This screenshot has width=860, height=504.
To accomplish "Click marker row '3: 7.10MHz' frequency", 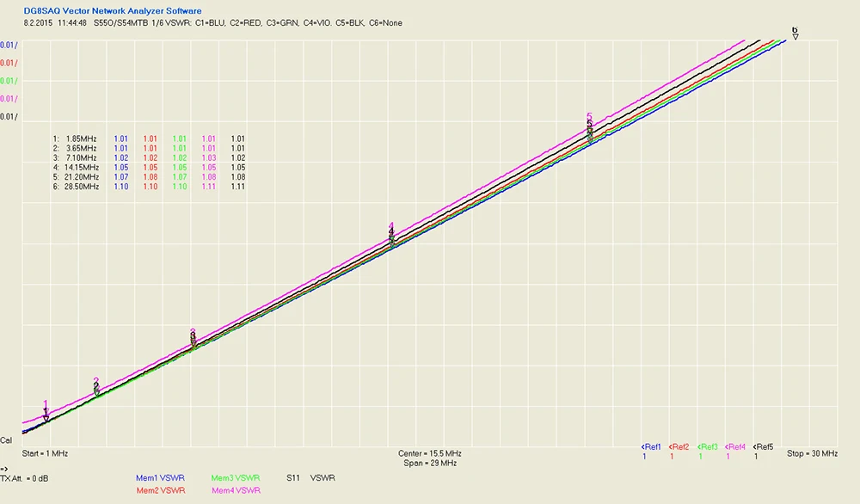I will pos(81,158).
